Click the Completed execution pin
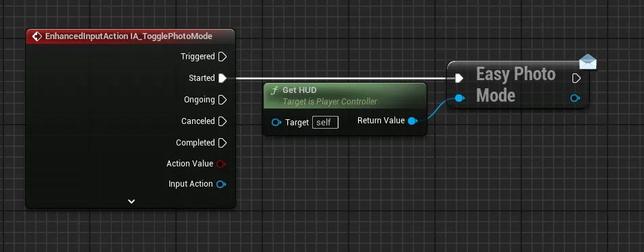Image resolution: width=644 pixels, height=252 pixels. tap(222, 143)
